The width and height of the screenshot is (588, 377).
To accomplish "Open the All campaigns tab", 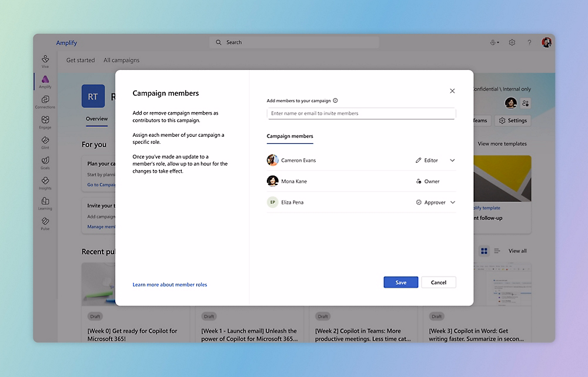I will pyautogui.click(x=122, y=60).
